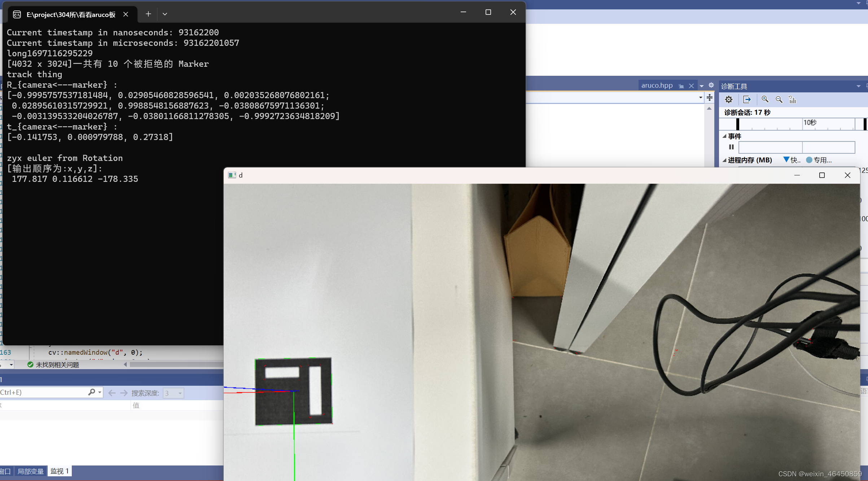
Task: Open Diagnostic Tools settings gear
Action: click(729, 100)
